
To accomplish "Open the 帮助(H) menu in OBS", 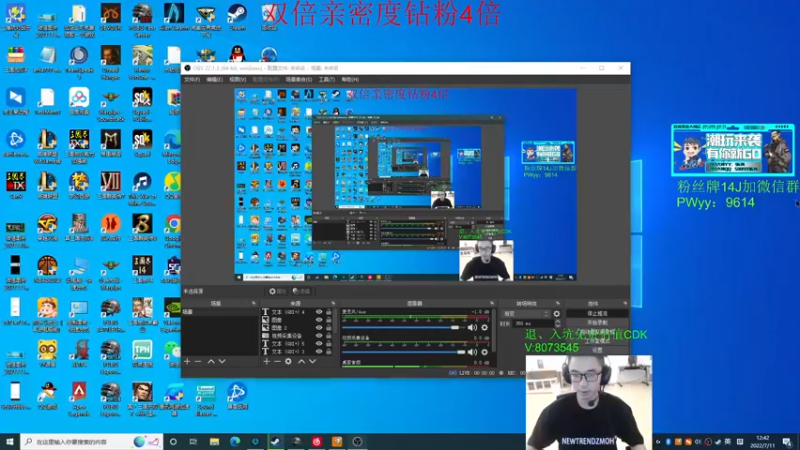I will 350,80.
